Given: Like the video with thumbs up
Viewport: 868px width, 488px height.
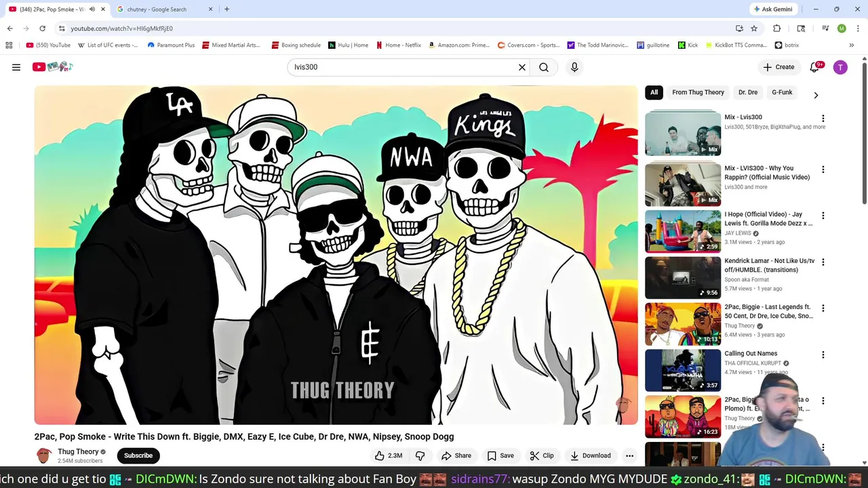Looking at the screenshot, I should pos(389,455).
